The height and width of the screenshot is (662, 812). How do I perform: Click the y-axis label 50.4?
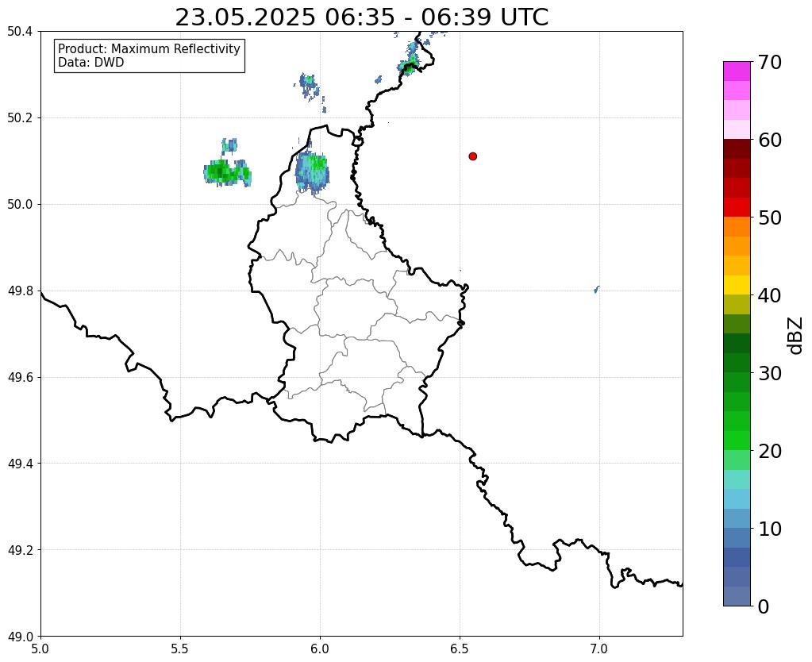[20, 32]
